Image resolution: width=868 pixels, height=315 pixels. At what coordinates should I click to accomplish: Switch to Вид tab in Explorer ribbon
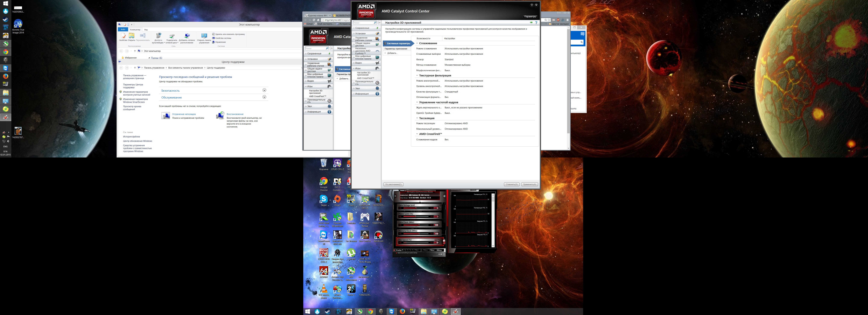tap(146, 30)
